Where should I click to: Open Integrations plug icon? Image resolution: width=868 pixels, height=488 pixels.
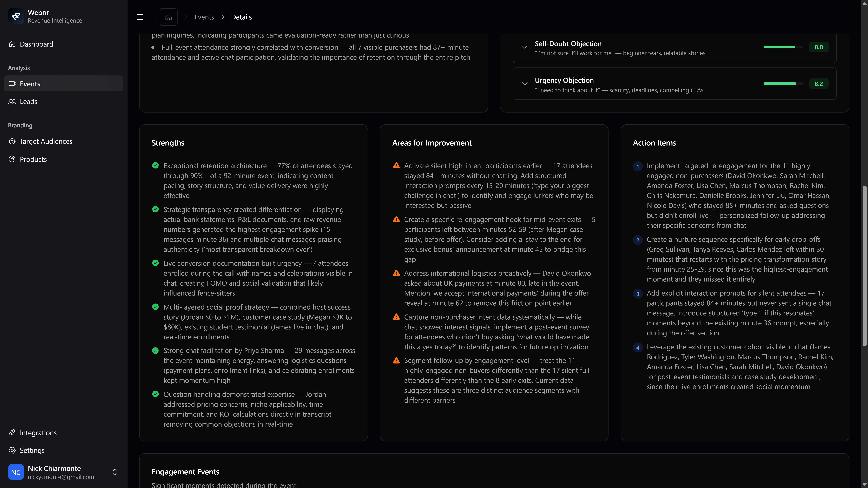tap(12, 432)
